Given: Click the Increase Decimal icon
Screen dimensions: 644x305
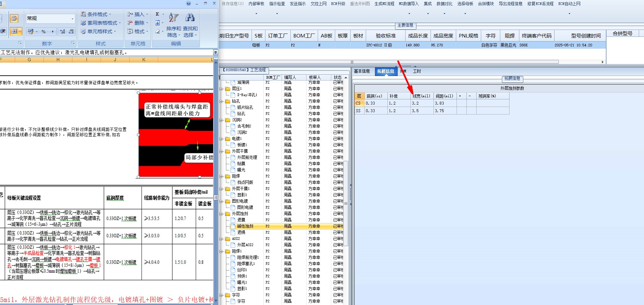Looking at the screenshot, I should pos(62,32).
